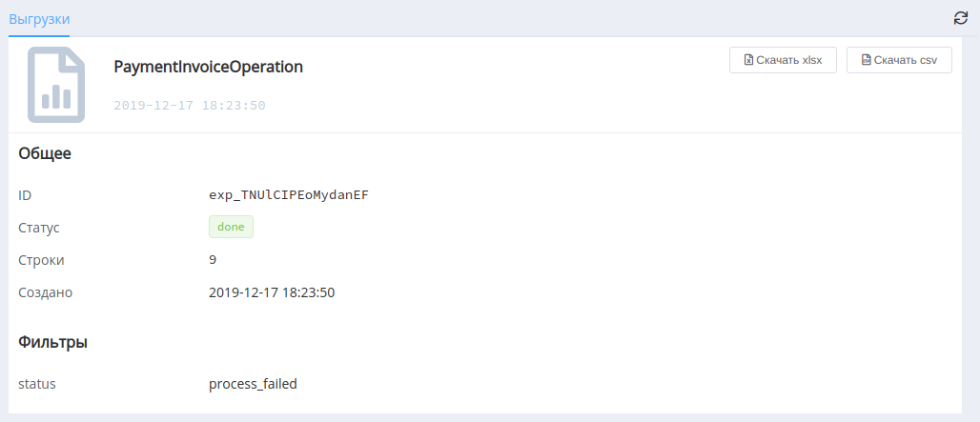980x422 pixels.
Task: Open the Выгрузки tab
Action: [x=39, y=19]
